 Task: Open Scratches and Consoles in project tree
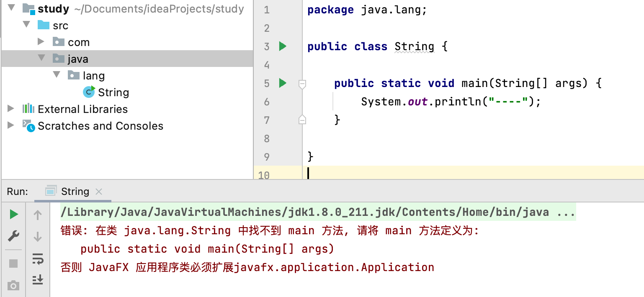pos(100,126)
